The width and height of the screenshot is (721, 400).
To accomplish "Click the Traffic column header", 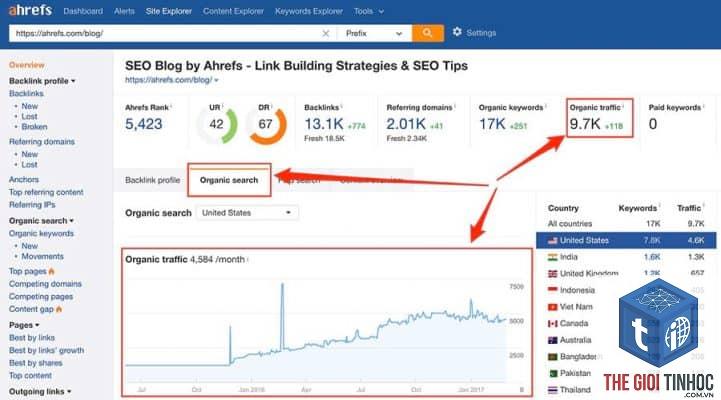I will pos(689,208).
